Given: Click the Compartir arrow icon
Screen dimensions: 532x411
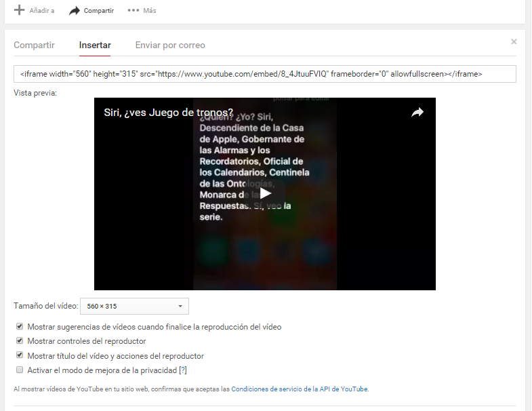Looking at the screenshot, I should (75, 11).
